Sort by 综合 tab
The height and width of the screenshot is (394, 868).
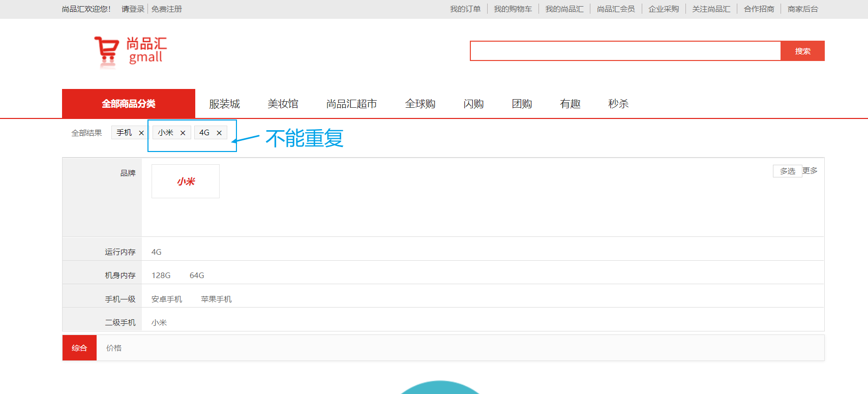click(x=79, y=348)
